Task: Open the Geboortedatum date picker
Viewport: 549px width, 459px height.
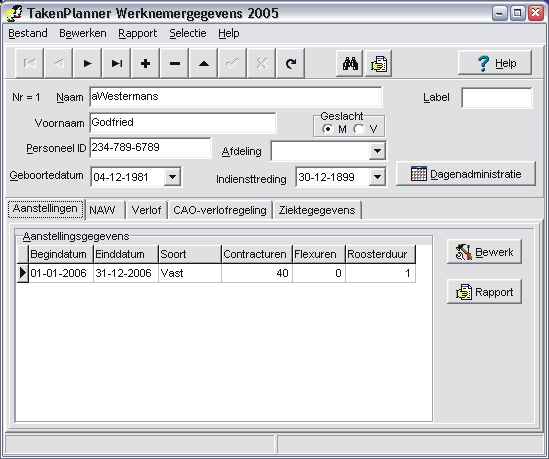Action: [172, 177]
